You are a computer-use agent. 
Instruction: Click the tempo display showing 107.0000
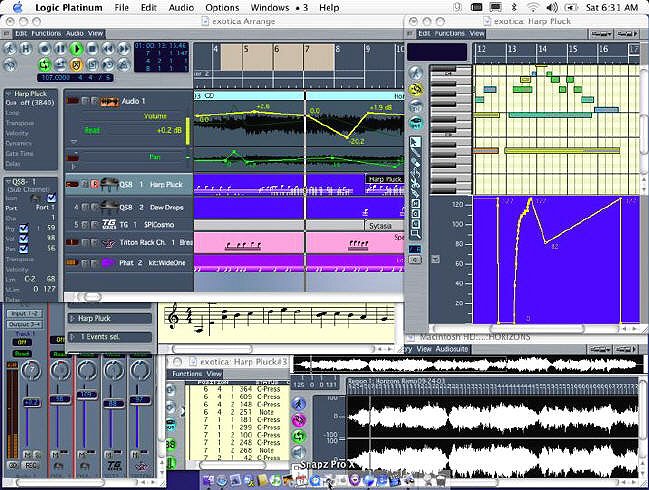tap(75, 77)
